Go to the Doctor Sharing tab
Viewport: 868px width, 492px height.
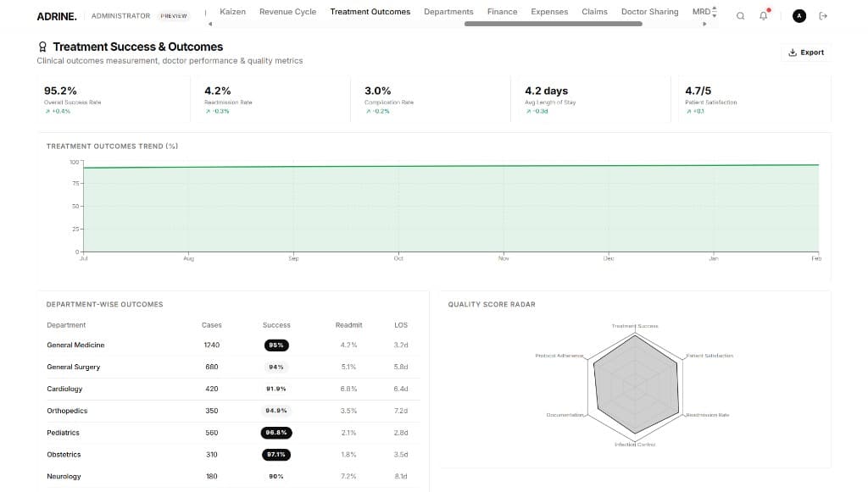point(650,12)
